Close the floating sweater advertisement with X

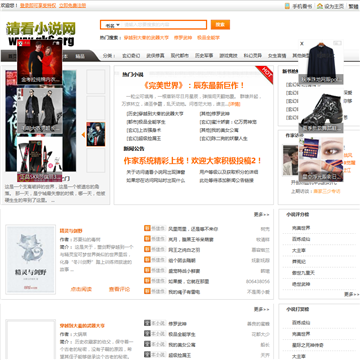302,43
